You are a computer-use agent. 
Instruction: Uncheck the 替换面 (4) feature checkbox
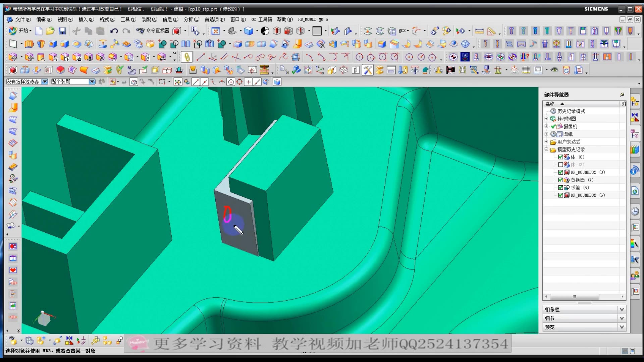[x=560, y=180]
